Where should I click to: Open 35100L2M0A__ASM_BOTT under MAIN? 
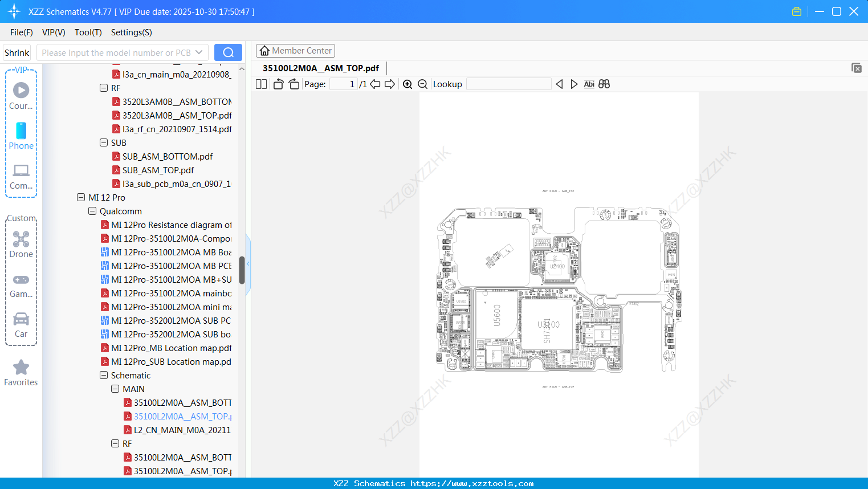pyautogui.click(x=182, y=403)
